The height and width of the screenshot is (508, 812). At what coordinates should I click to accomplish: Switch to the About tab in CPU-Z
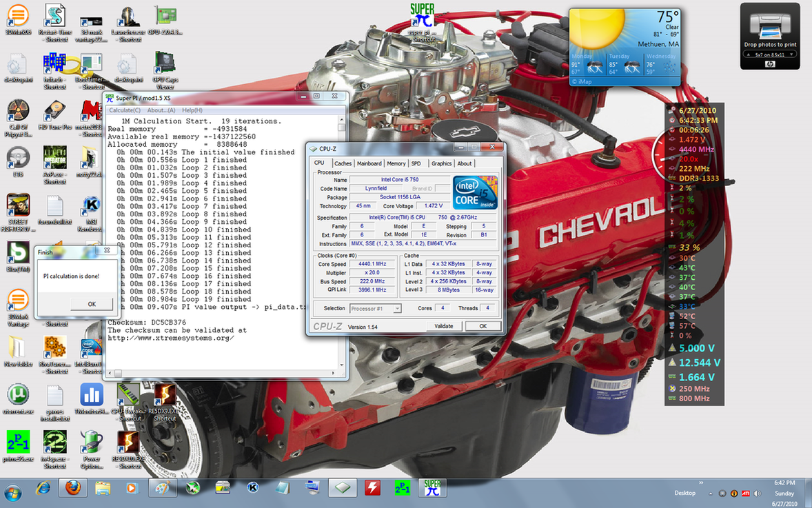465,163
